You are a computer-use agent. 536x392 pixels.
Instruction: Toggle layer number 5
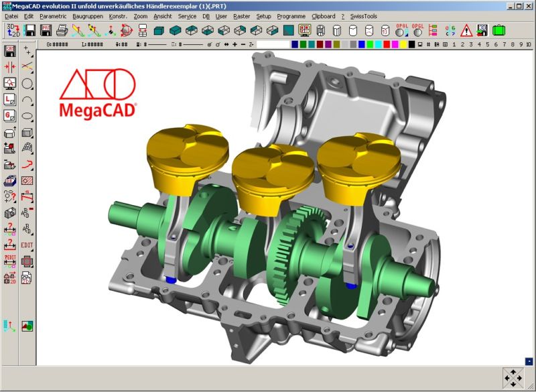pos(487,44)
